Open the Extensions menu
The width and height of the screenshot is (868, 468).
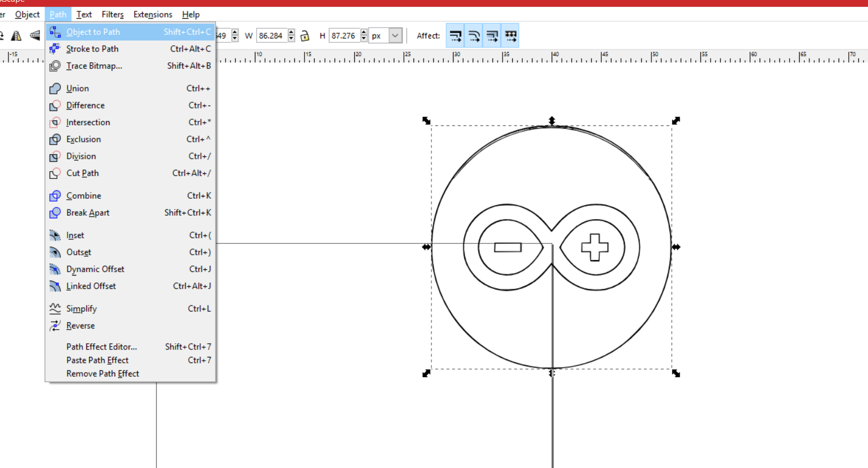click(x=152, y=14)
